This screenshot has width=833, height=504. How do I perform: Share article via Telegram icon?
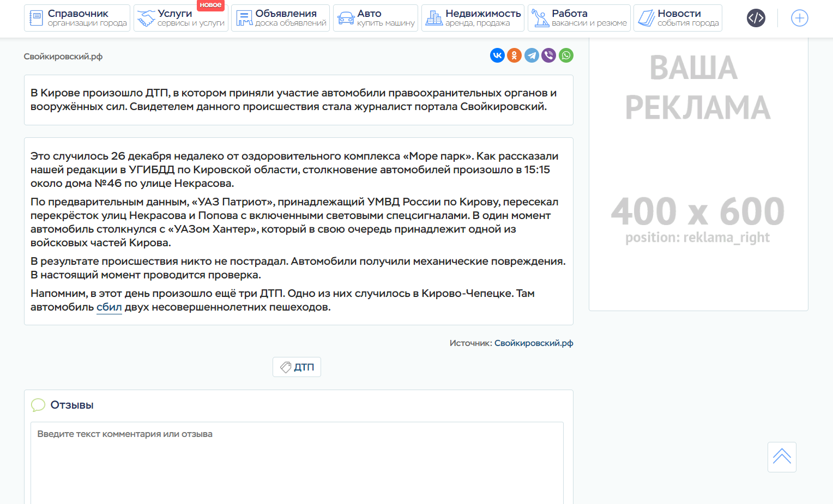[x=532, y=56]
